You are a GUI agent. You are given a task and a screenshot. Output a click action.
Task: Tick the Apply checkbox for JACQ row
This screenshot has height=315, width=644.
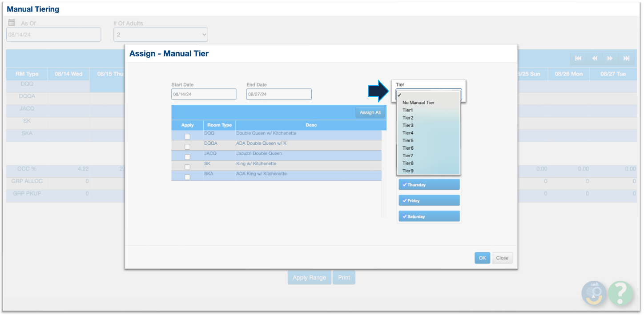pyautogui.click(x=187, y=157)
